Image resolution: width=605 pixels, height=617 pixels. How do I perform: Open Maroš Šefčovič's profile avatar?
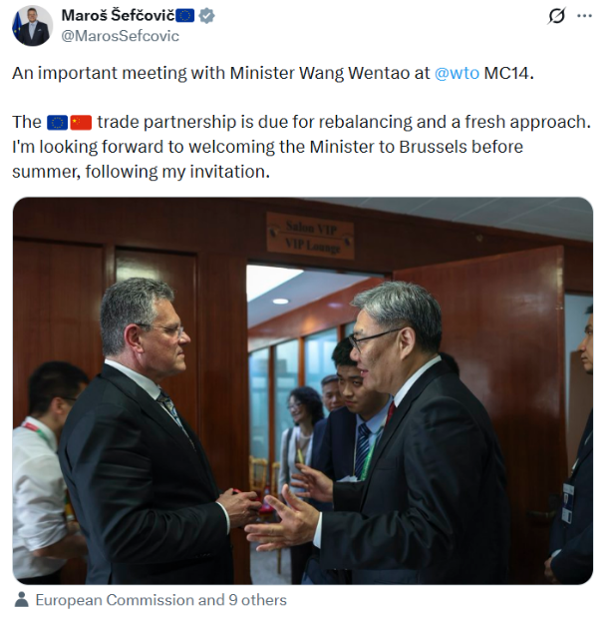(x=32, y=26)
